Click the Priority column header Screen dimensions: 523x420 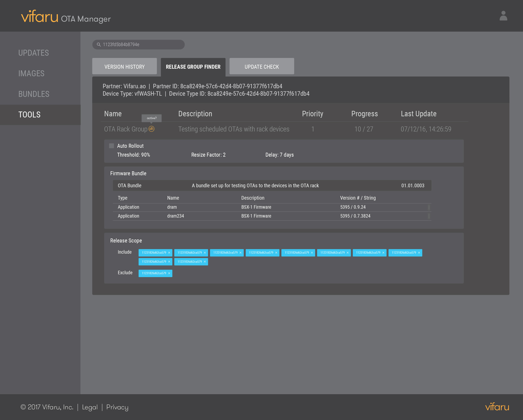click(312, 114)
